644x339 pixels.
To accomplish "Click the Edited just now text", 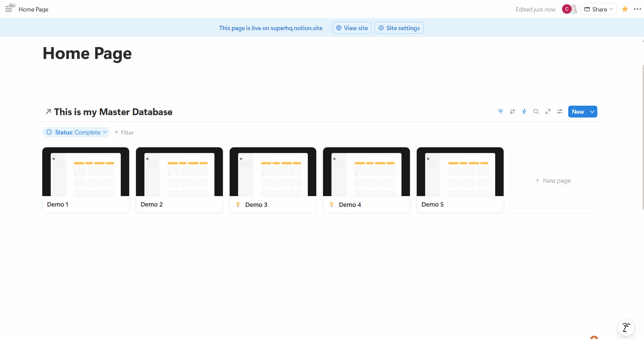I will (x=535, y=9).
